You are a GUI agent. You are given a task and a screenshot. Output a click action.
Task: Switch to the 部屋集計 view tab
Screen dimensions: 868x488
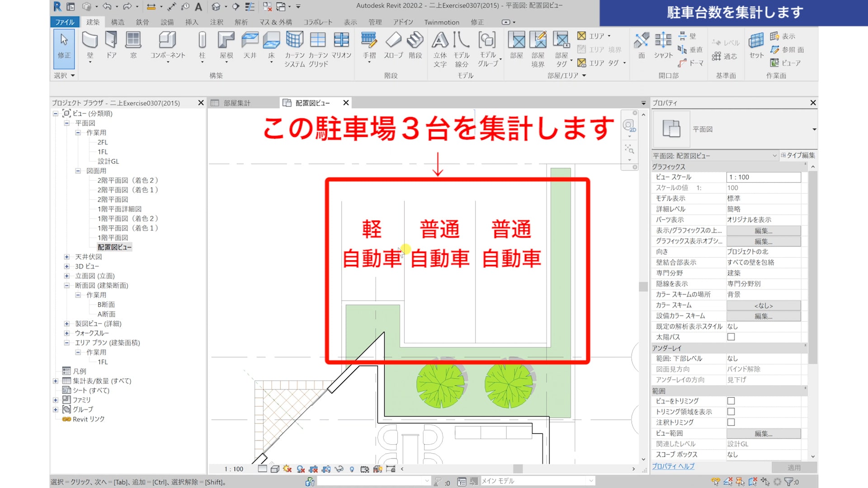236,103
